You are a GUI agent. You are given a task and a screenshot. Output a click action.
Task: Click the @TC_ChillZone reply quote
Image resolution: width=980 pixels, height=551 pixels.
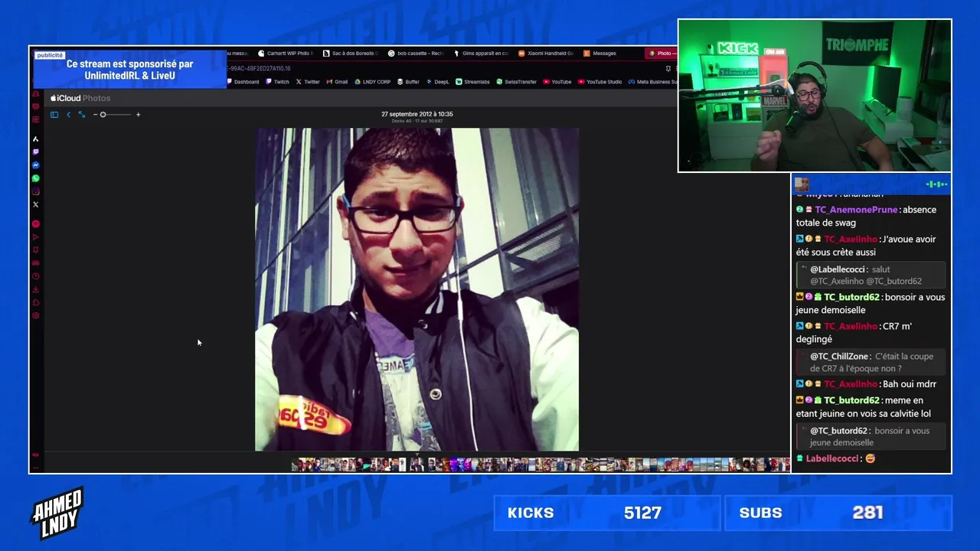(x=871, y=362)
